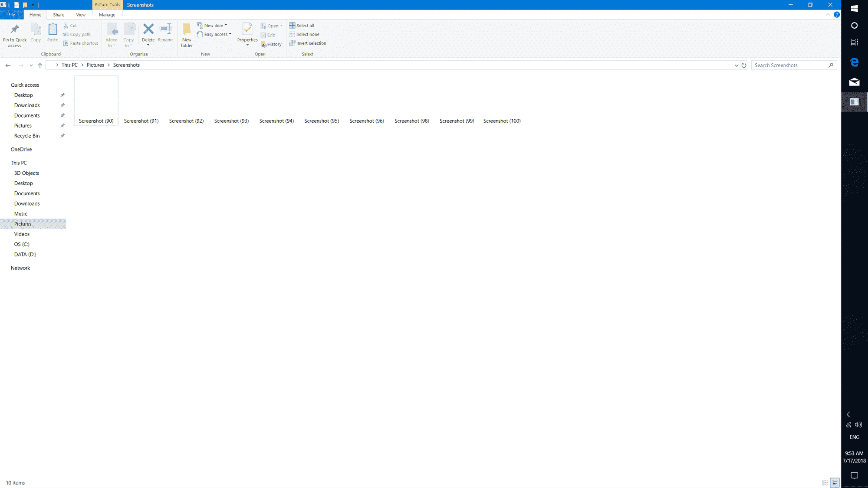The width and height of the screenshot is (868, 488).
Task: Open the Manage tab
Action: (107, 15)
